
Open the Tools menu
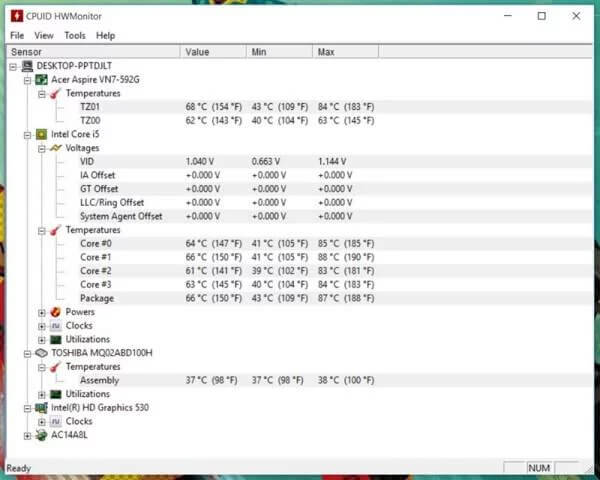[x=75, y=36]
